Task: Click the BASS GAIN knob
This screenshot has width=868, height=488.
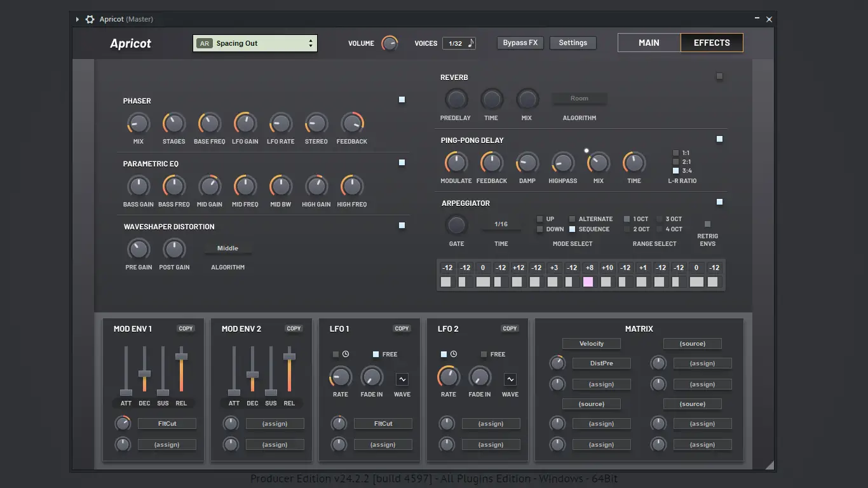Action: pyautogui.click(x=139, y=186)
